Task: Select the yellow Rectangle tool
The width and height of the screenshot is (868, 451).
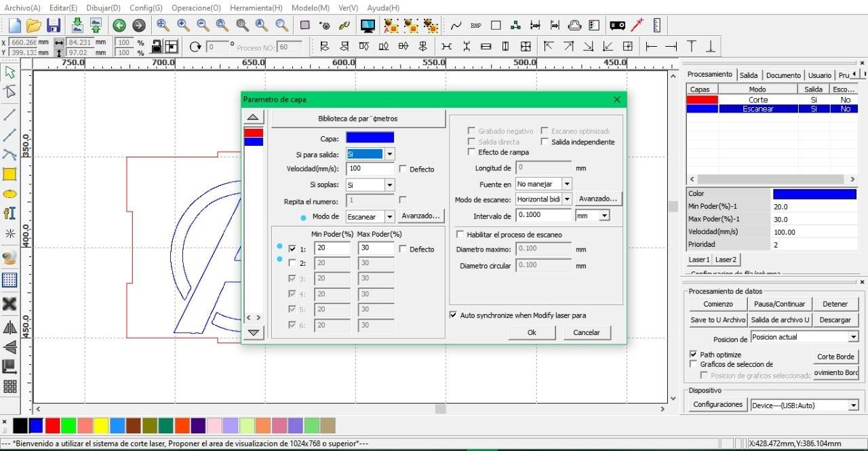Action: point(9,174)
